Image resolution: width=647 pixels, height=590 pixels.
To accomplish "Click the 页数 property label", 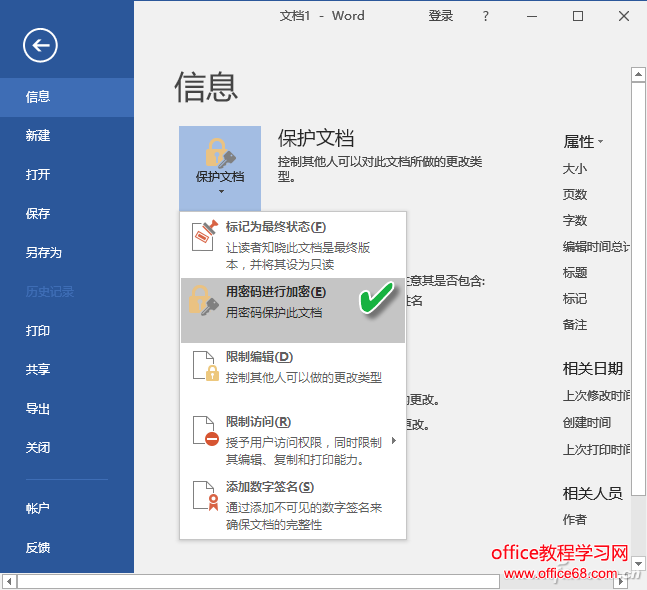I will (575, 194).
